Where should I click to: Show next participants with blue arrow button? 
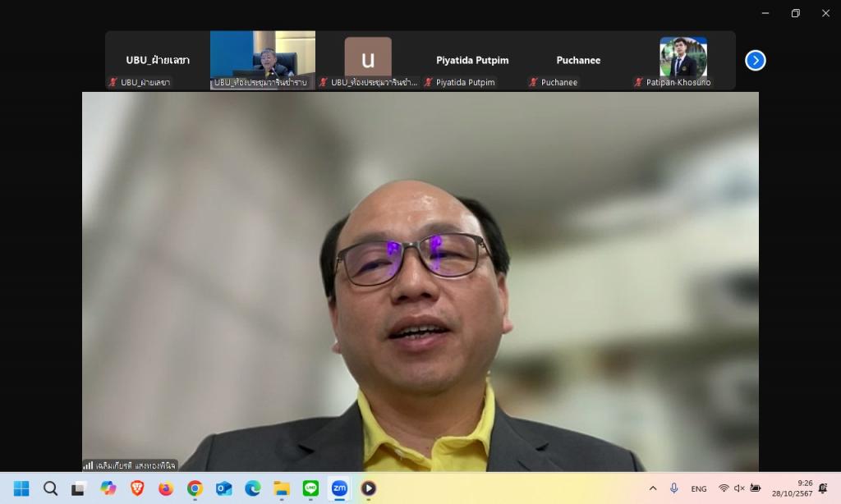tap(756, 60)
